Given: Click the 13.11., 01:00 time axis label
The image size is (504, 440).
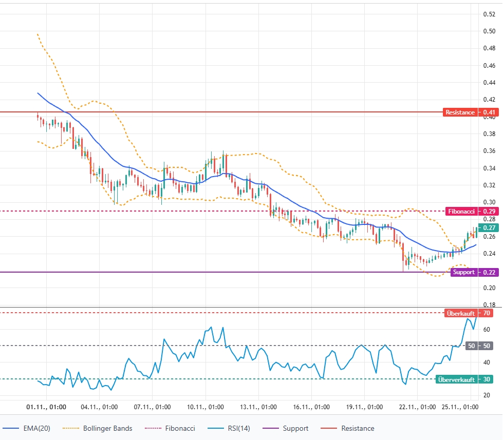Looking at the screenshot, I should pyautogui.click(x=259, y=407).
